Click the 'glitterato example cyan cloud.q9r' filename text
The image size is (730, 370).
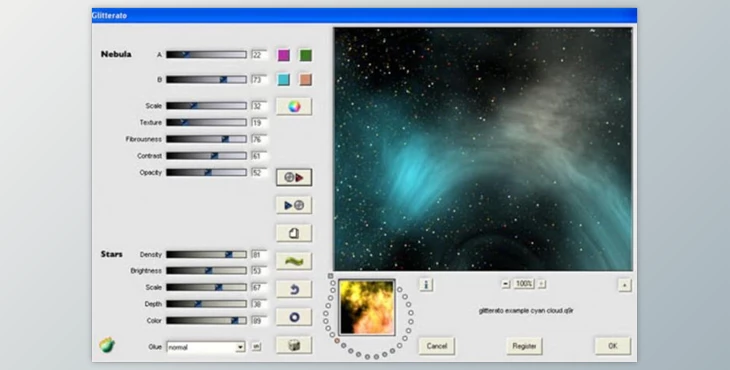pyautogui.click(x=526, y=311)
